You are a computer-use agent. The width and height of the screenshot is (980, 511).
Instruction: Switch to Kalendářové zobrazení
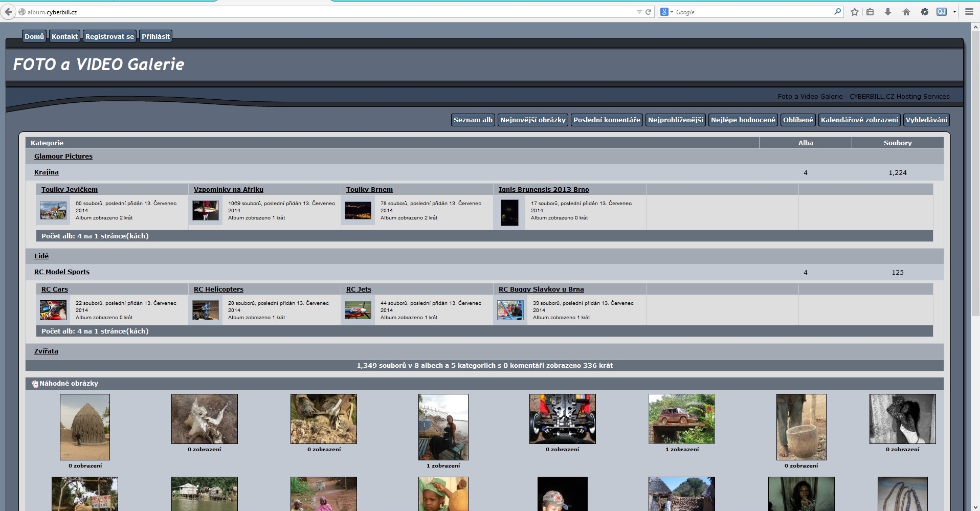coord(859,120)
